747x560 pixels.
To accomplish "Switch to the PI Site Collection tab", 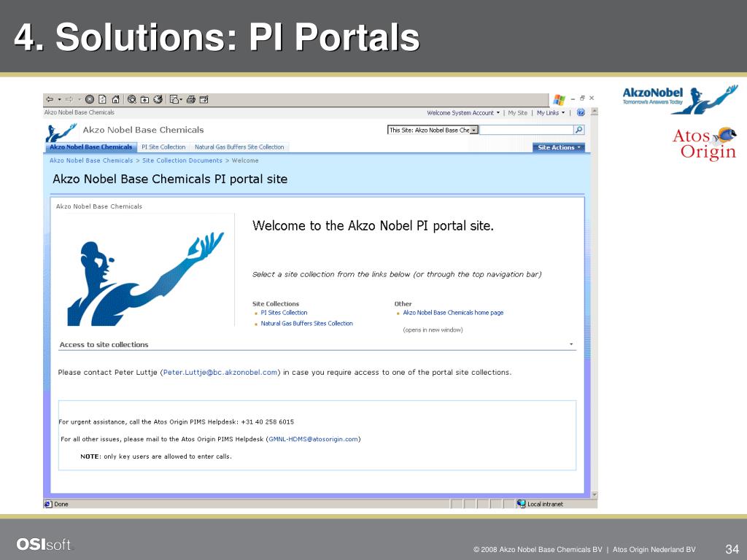I will (163, 147).
